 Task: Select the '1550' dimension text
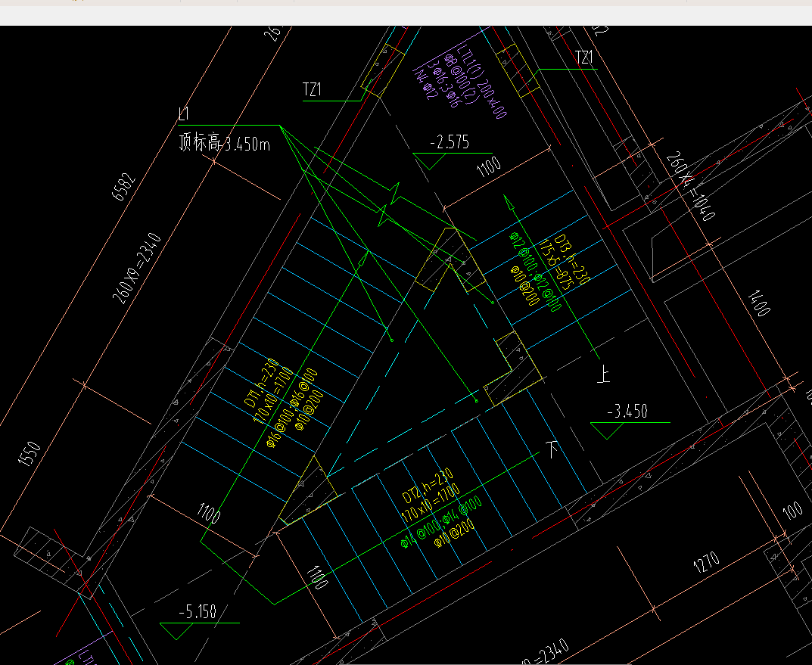point(29,454)
